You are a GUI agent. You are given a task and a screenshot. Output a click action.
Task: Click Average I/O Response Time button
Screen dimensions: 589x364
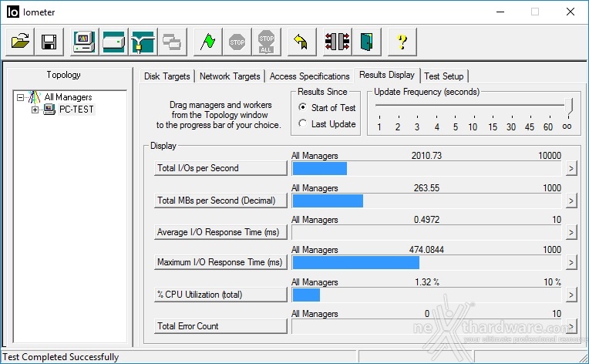pyautogui.click(x=220, y=232)
